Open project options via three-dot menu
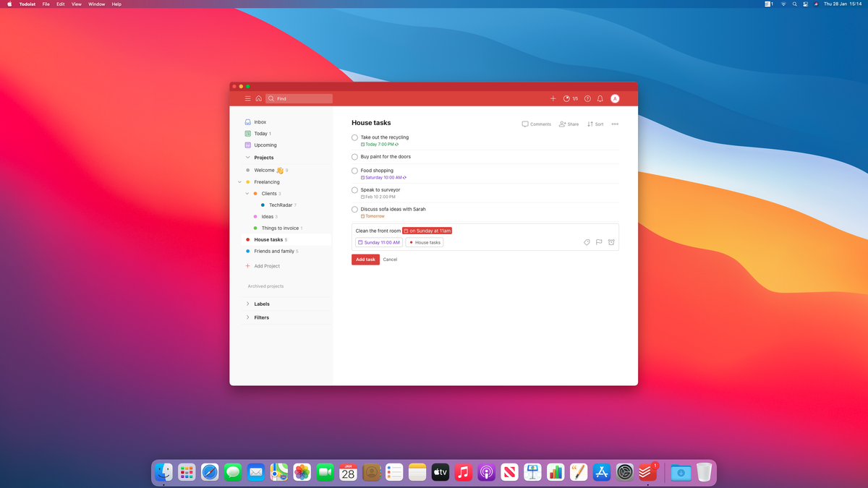Image resolution: width=868 pixels, height=488 pixels. [615, 124]
